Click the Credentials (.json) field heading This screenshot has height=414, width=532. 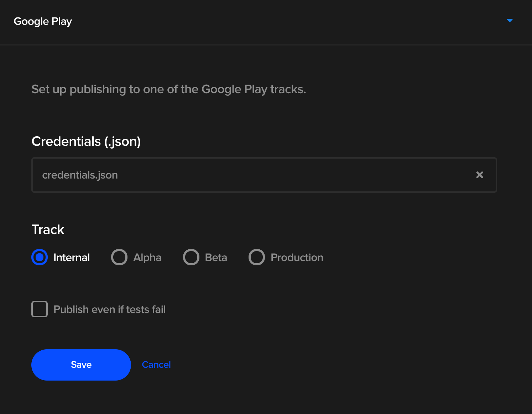coord(86,142)
